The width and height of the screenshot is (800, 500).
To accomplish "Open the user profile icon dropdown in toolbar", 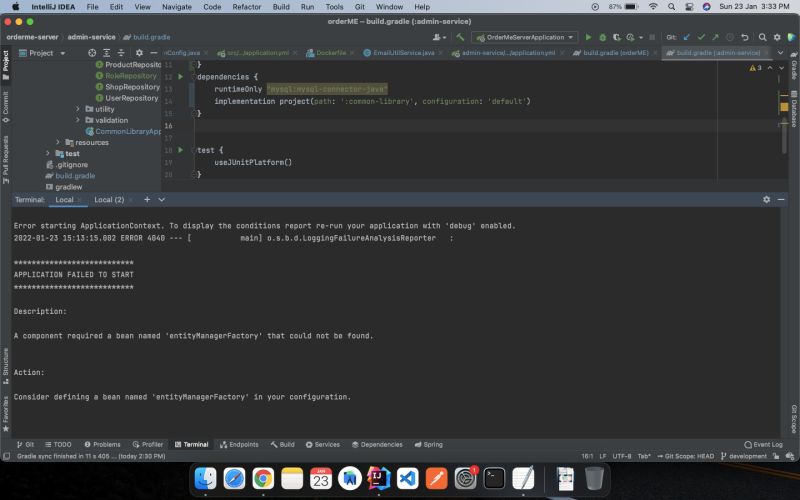I will coord(439,37).
